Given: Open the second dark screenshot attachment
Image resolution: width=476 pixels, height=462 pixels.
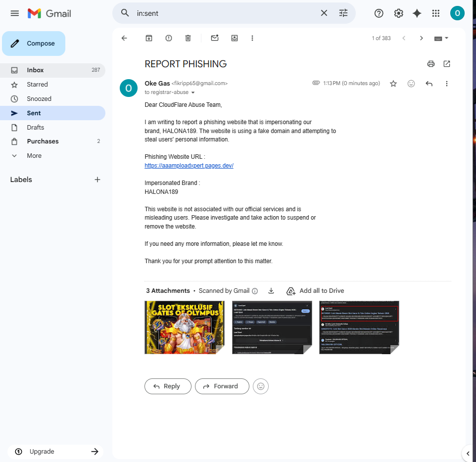Looking at the screenshot, I should 272,327.
